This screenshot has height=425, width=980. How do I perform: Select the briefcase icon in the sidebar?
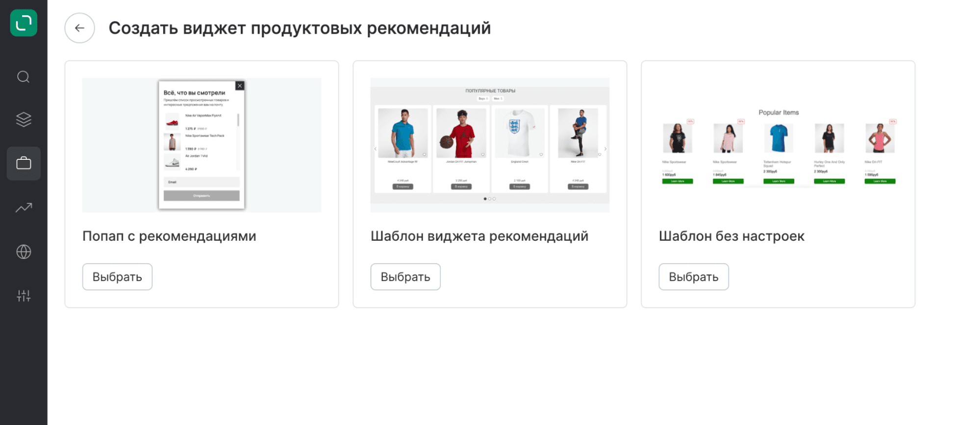24,163
